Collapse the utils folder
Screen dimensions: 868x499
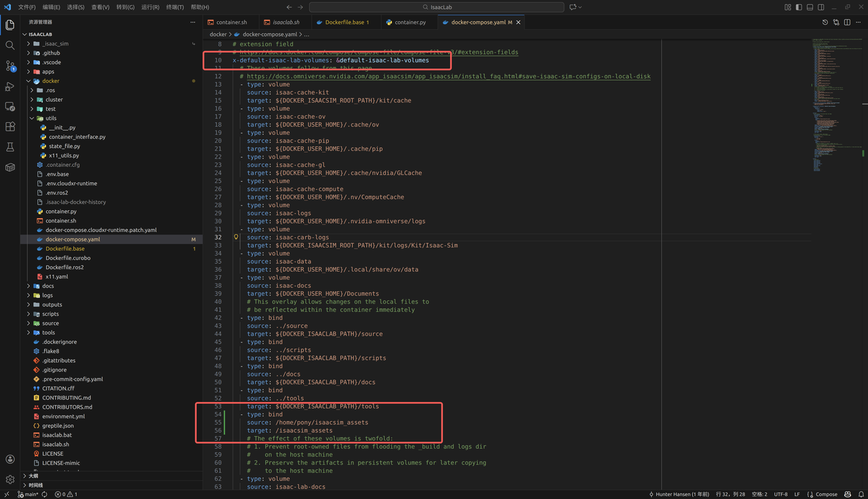111,118
